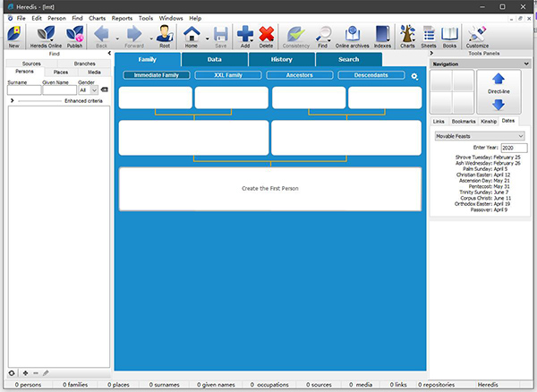Switch to the Descendants view toggle

click(x=370, y=75)
